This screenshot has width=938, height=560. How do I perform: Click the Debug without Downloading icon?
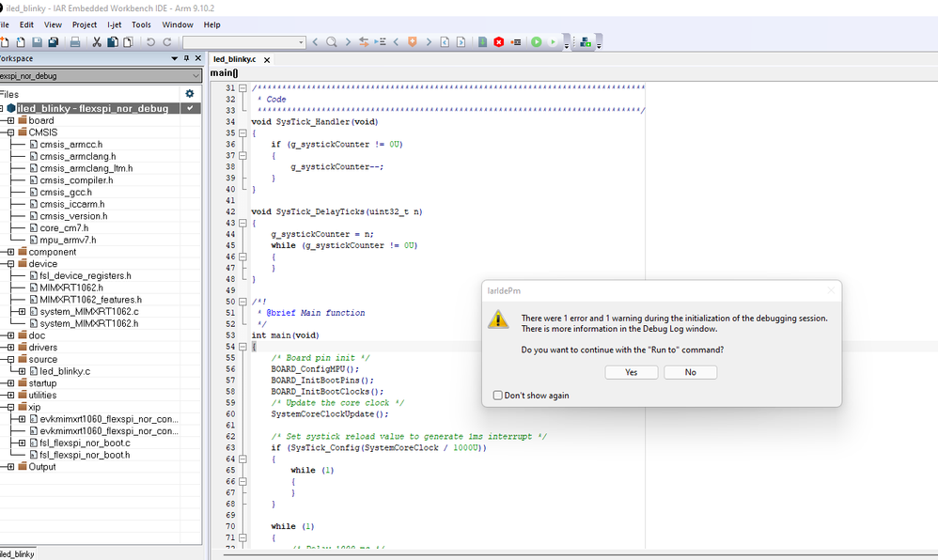coord(553,42)
